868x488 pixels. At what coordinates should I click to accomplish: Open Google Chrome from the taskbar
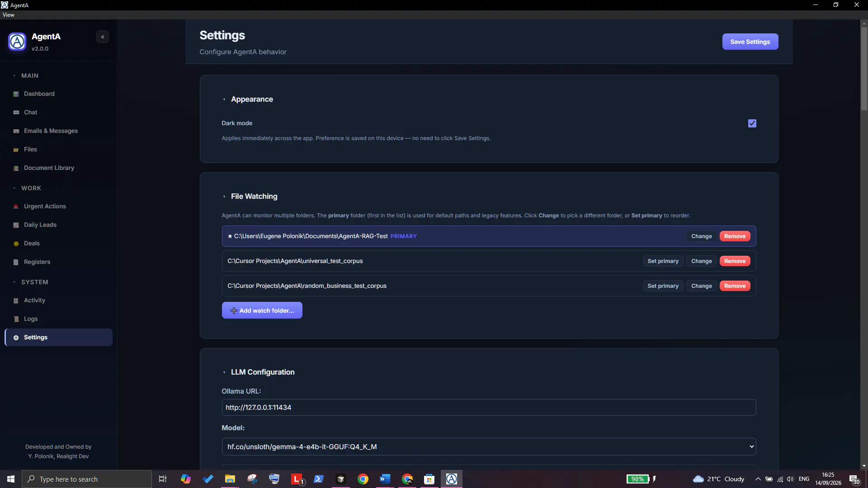[363, 479]
